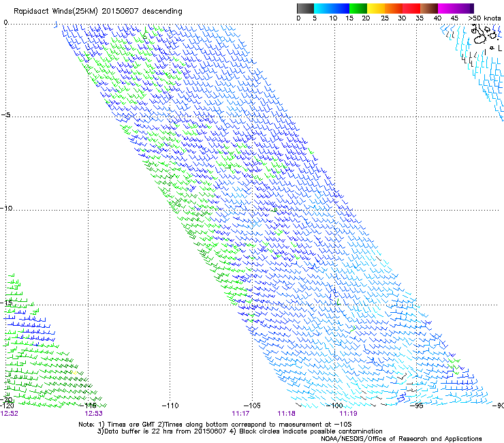Click the 12:52 purple time stamp

tap(10, 414)
